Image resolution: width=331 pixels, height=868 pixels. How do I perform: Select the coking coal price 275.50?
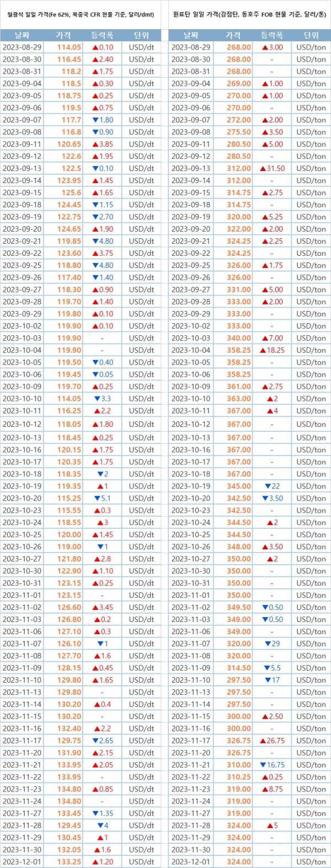[x=239, y=132]
